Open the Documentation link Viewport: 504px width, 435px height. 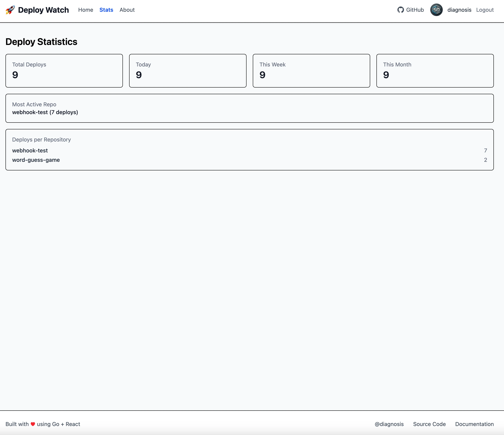pos(474,424)
